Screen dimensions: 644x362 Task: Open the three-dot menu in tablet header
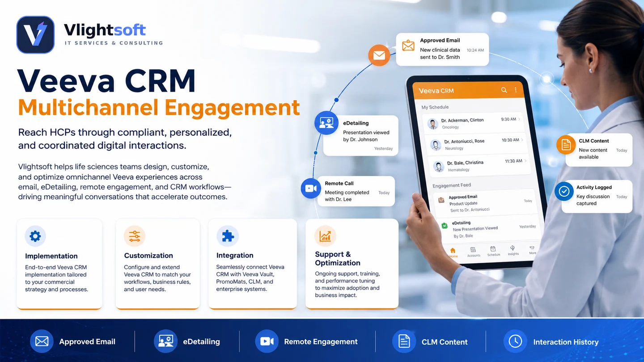(x=516, y=90)
